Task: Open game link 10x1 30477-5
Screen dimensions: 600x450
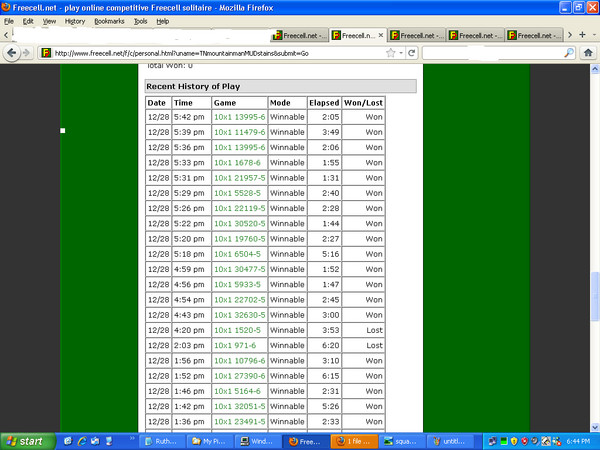Action: (239, 269)
